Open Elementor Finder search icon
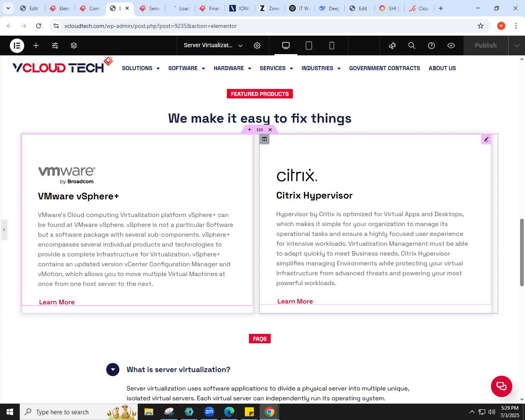The image size is (525, 420). pyautogui.click(x=412, y=46)
